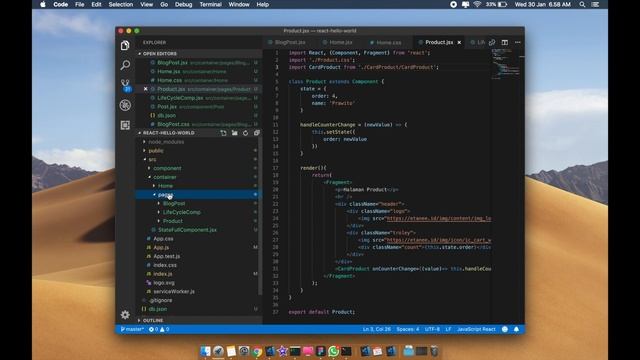Screen dimensions: 640x360
Task: Expand the LifeCycleComp folder
Action: click(182, 212)
